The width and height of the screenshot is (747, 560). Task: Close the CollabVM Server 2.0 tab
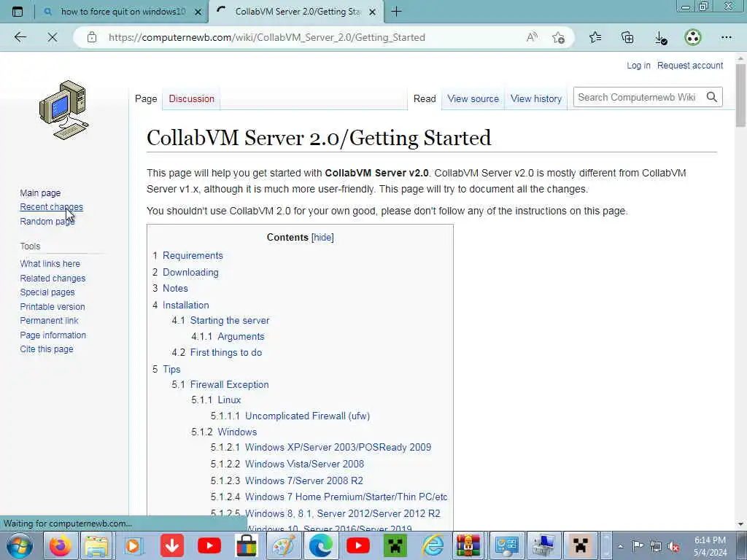pos(373,12)
